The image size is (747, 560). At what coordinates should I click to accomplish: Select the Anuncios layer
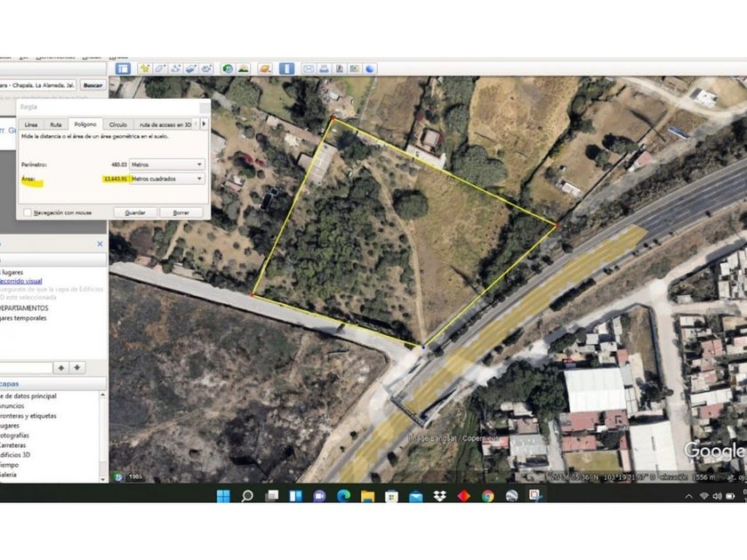12,405
